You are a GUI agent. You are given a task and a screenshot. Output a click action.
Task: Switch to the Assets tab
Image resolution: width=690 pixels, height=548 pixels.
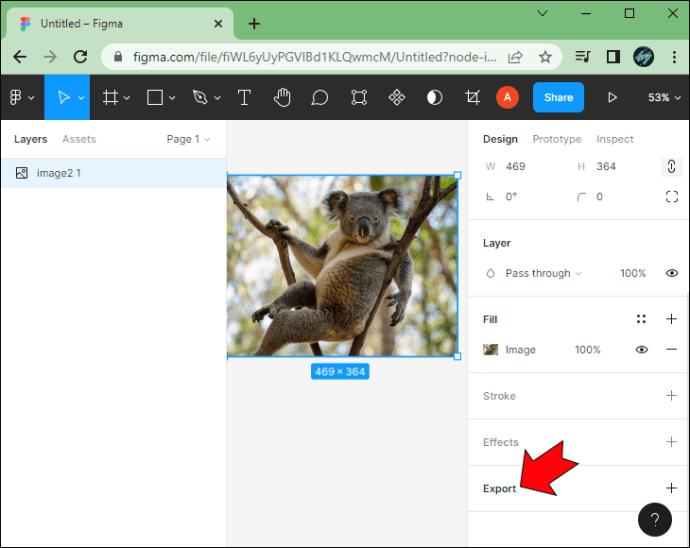click(x=79, y=139)
